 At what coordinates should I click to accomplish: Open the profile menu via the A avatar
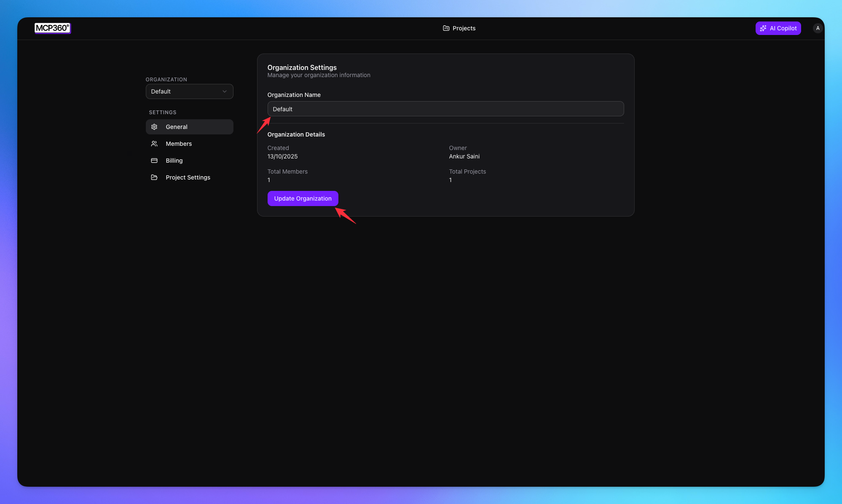pyautogui.click(x=818, y=28)
